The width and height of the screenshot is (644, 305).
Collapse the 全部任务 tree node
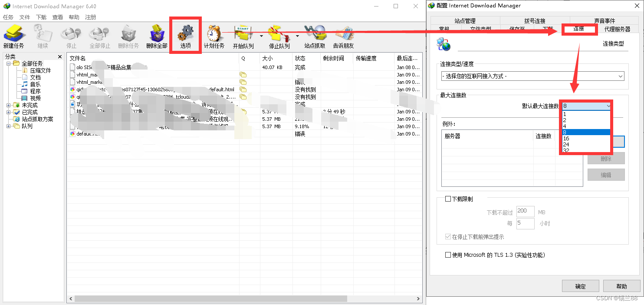click(9, 63)
